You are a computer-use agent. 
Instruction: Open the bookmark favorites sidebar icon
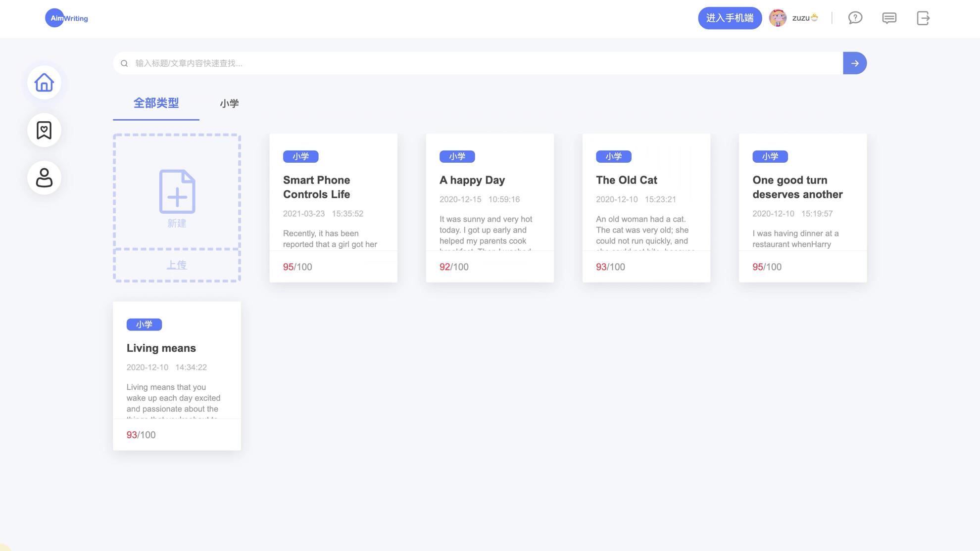[44, 130]
